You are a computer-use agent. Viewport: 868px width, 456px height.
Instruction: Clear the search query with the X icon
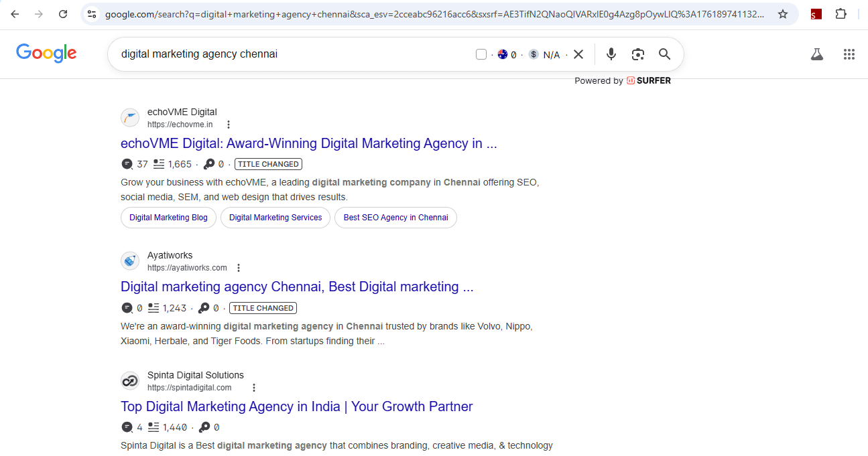coord(578,54)
